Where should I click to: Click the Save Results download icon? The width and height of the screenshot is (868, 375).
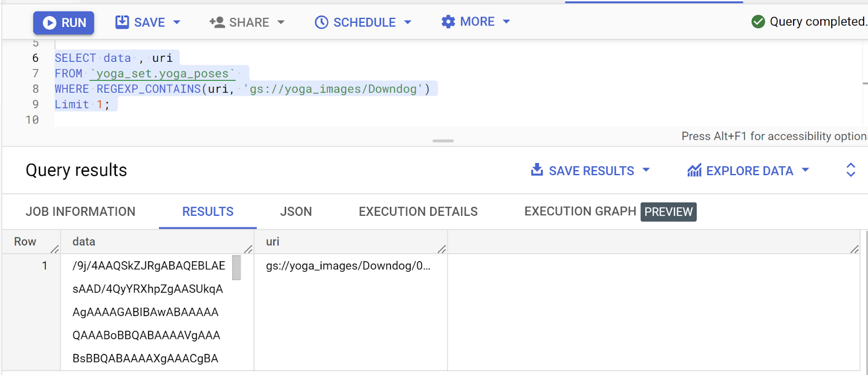coord(537,170)
